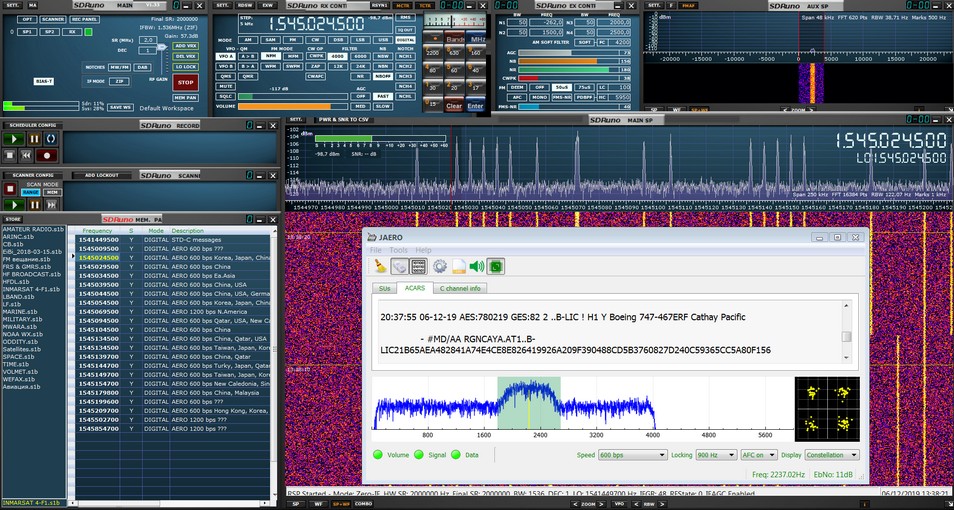Toggle the AM mode button

(248, 40)
